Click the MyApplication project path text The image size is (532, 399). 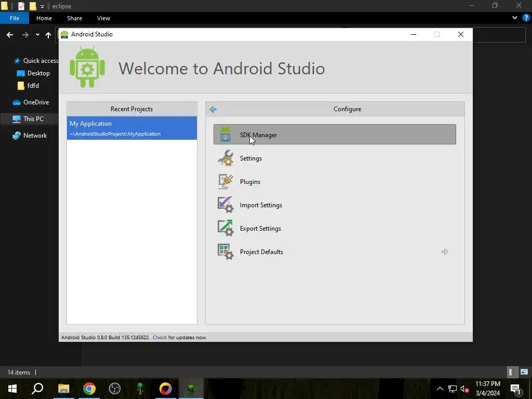pyautogui.click(x=115, y=134)
